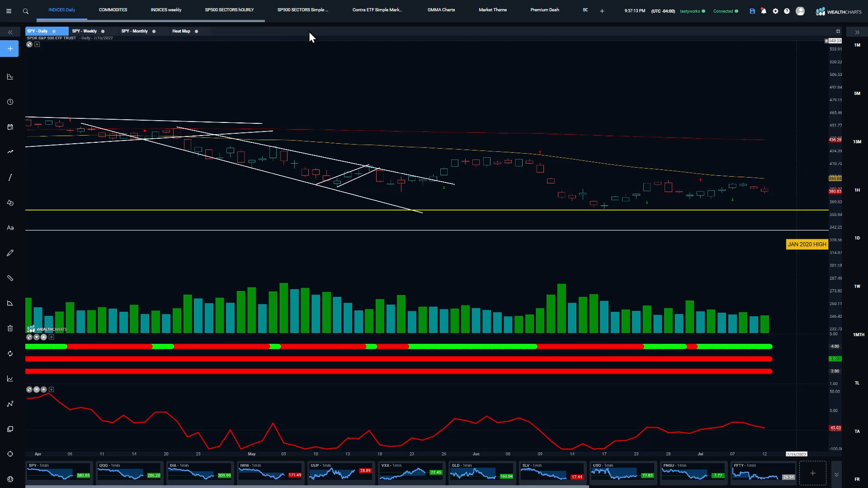
Task: Click the copy layout icon in sidebar
Action: click(10, 429)
